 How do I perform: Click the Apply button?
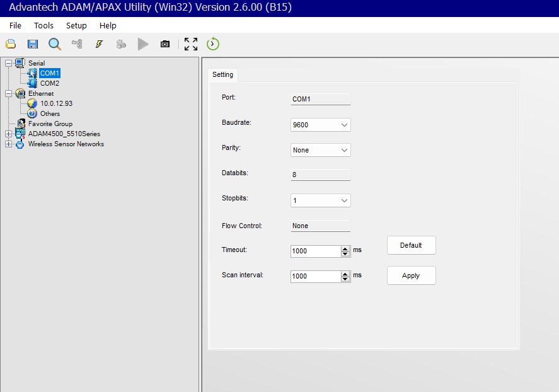pyautogui.click(x=411, y=275)
